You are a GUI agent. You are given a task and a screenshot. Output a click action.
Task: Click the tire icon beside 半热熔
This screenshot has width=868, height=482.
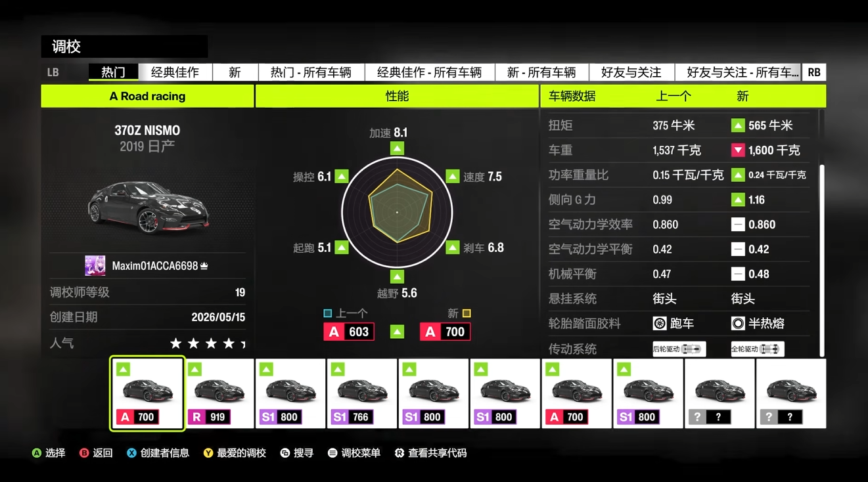738,323
